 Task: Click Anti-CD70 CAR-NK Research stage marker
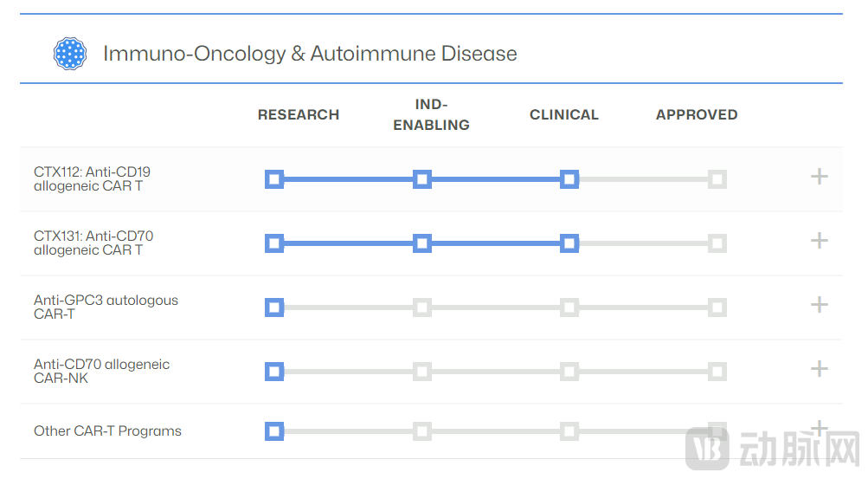click(x=274, y=372)
